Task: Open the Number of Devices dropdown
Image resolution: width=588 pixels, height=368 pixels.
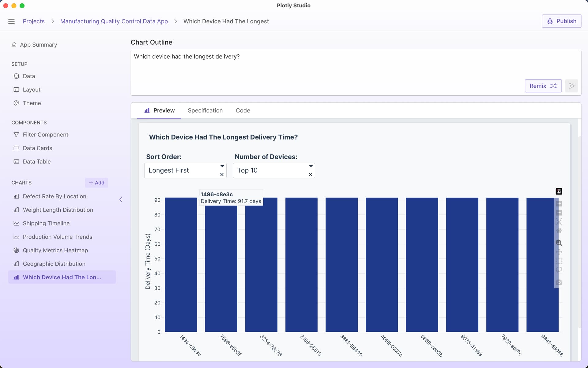Action: tap(310, 166)
